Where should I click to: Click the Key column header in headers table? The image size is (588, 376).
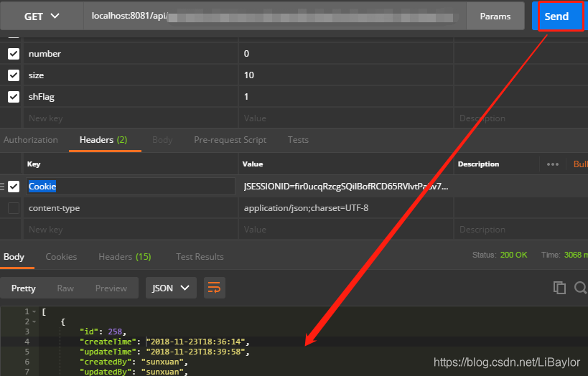pyautogui.click(x=34, y=164)
